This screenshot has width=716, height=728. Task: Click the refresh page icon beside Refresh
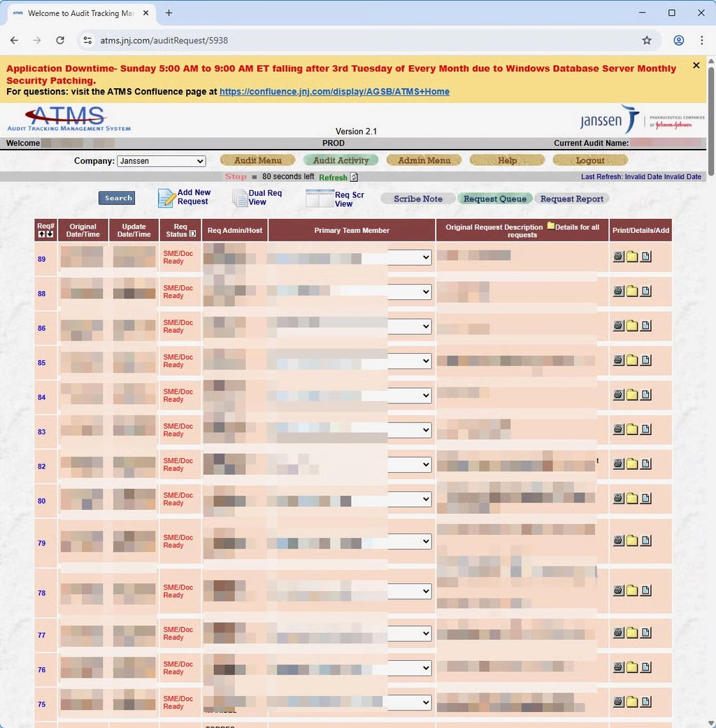coord(354,177)
